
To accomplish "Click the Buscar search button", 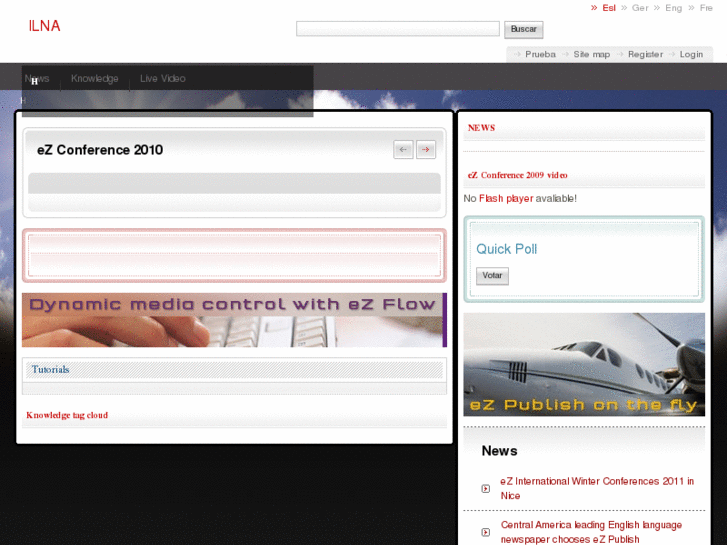I will [523, 29].
